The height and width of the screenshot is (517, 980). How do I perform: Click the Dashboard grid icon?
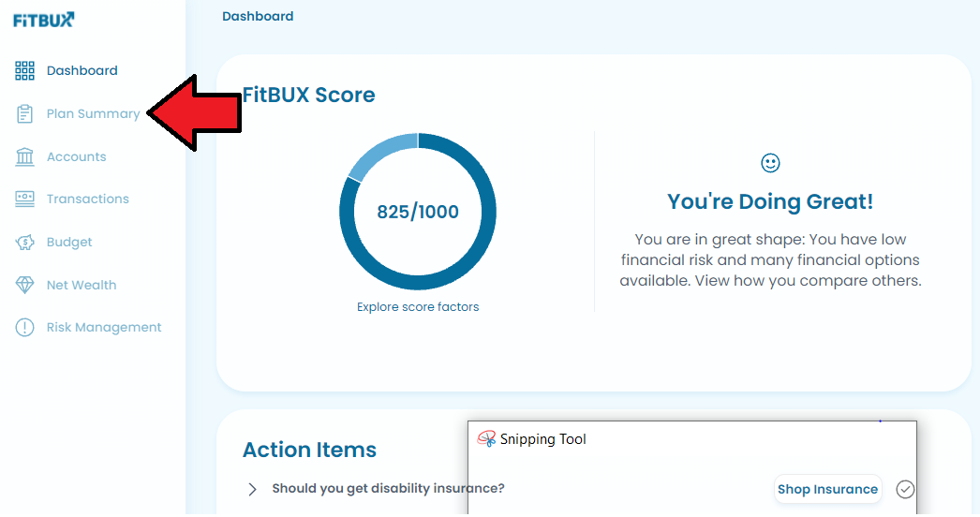24,70
